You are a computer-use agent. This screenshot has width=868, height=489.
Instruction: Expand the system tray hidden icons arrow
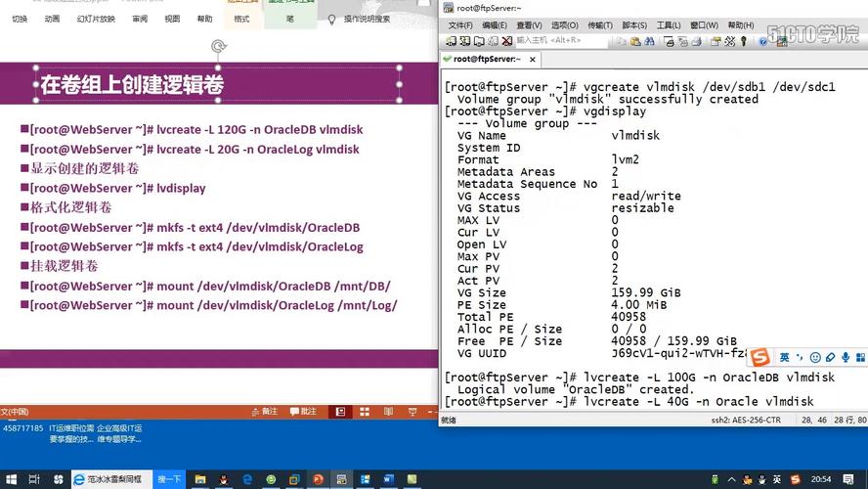[x=731, y=479]
